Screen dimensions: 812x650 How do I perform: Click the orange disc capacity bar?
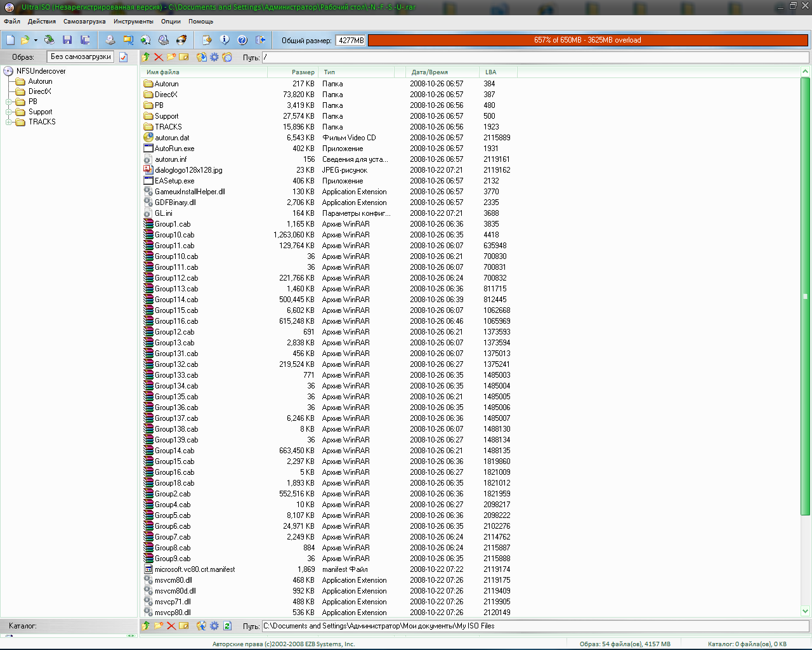tap(587, 40)
